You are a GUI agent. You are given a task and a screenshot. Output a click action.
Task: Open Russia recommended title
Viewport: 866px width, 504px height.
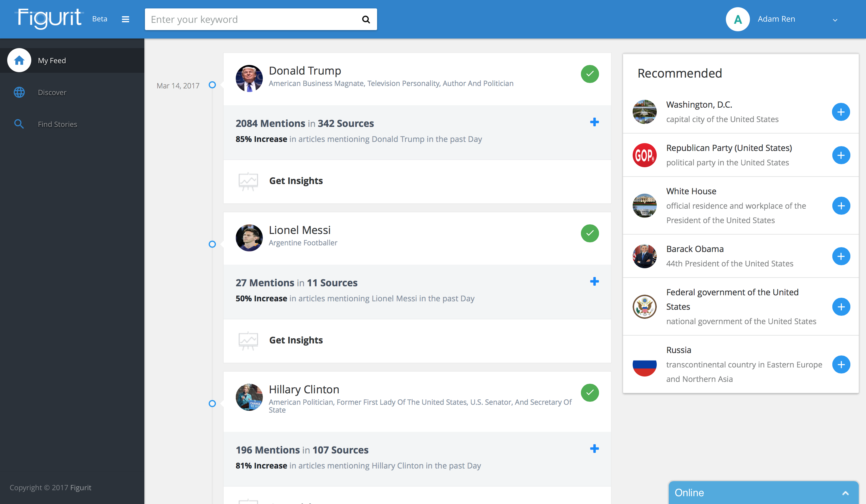click(x=679, y=350)
